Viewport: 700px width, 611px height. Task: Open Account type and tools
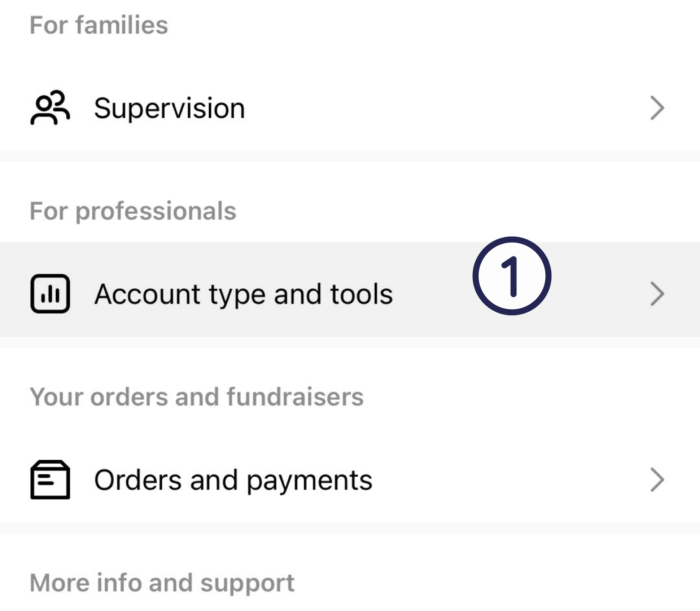[x=350, y=289]
